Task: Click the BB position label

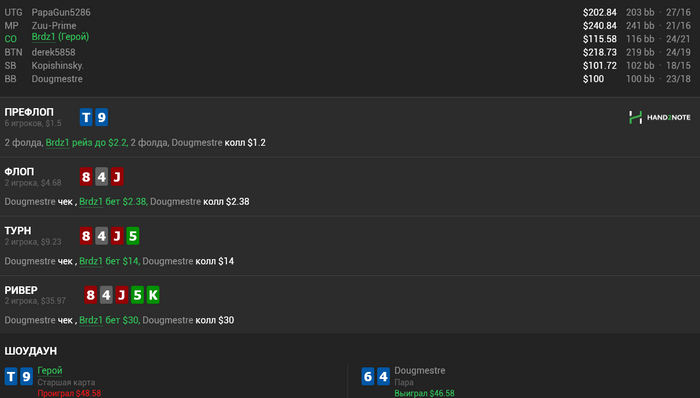Action: (10, 79)
